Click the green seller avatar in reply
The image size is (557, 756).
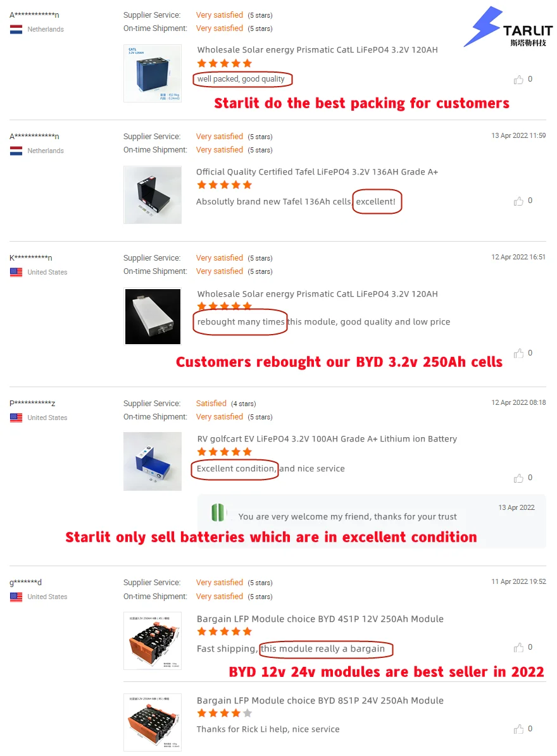click(x=218, y=512)
